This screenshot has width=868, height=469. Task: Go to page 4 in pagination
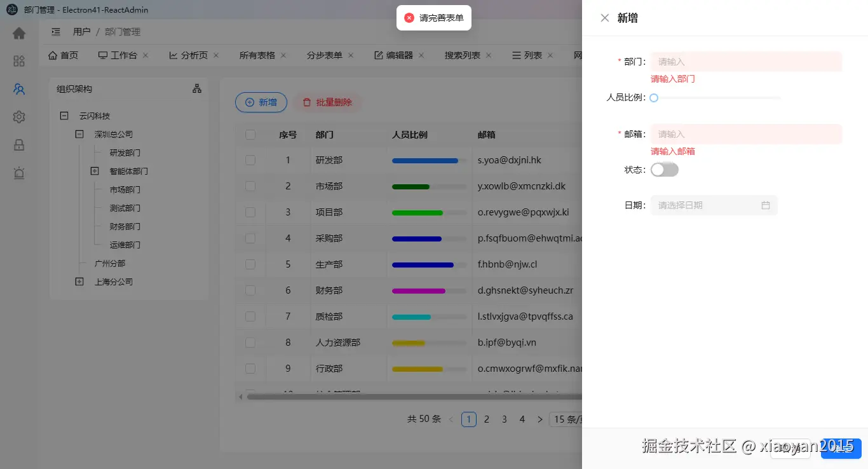click(x=522, y=419)
